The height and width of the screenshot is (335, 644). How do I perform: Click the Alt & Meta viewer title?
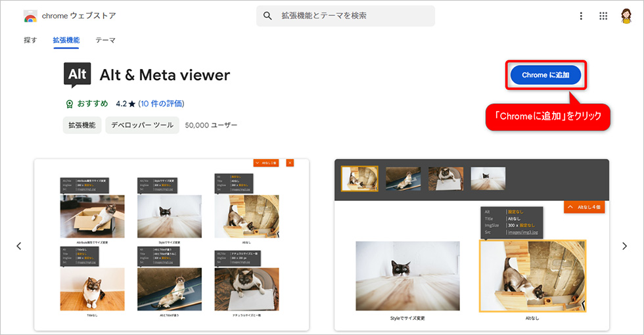[x=165, y=75]
